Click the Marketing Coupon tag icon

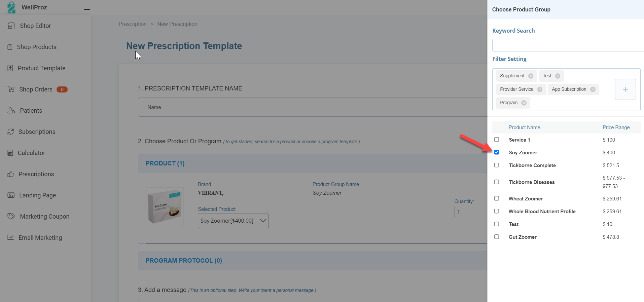click(11, 216)
